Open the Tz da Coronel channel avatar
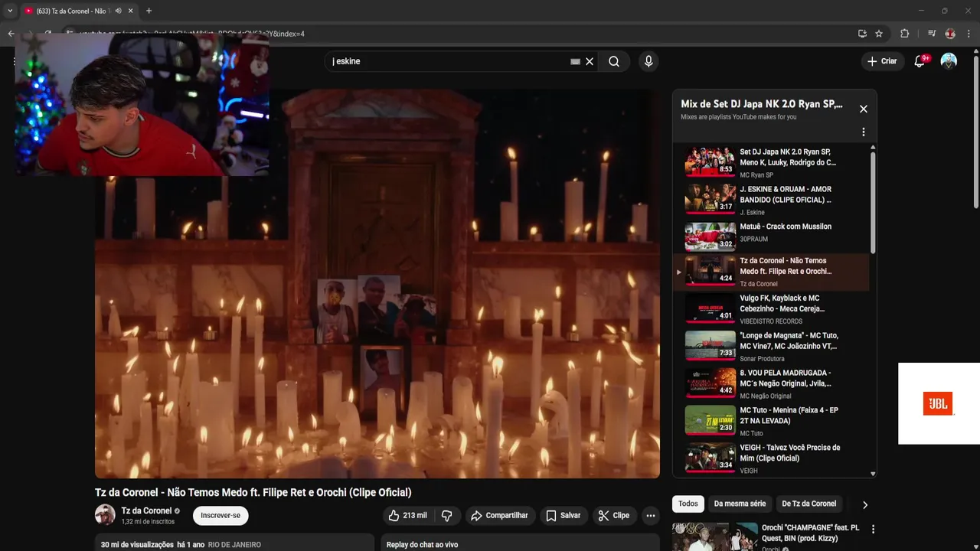This screenshot has width=980, height=551. coord(105,515)
